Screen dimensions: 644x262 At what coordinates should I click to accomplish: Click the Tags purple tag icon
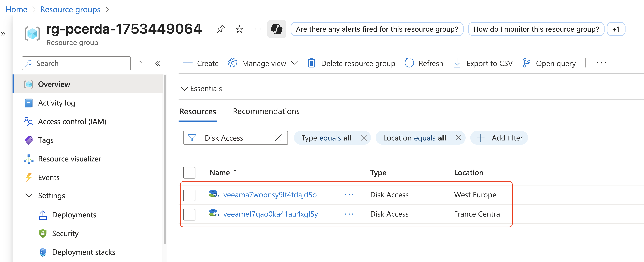[29, 140]
